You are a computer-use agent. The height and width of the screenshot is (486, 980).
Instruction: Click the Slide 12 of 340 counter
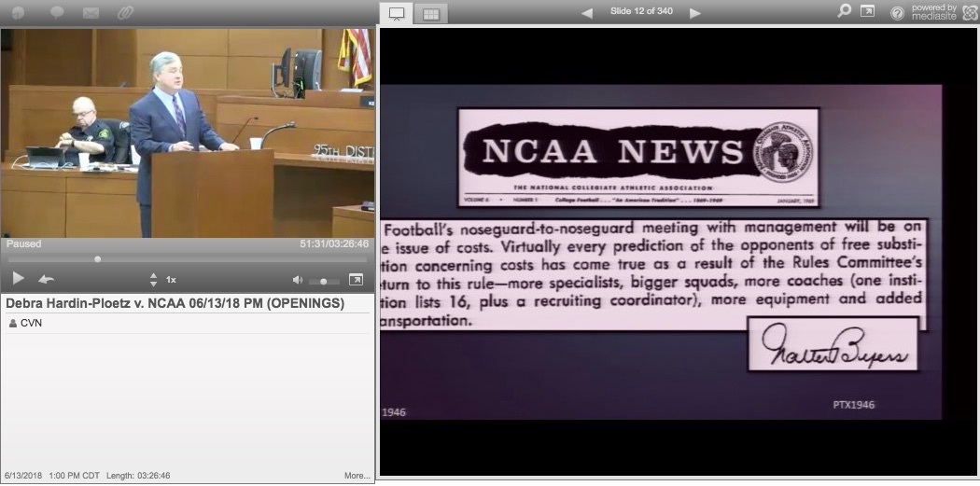641,11
